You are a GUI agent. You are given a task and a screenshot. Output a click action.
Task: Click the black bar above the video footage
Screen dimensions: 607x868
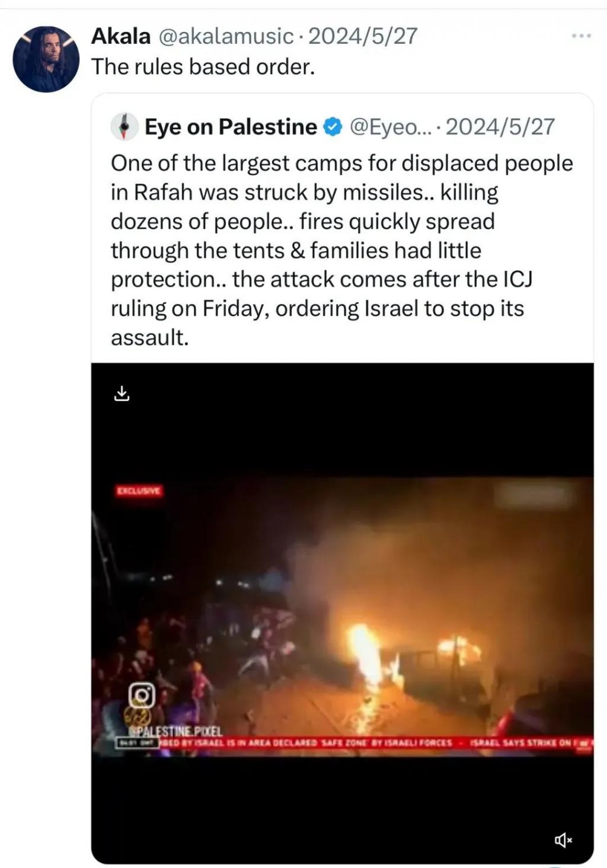point(343,419)
